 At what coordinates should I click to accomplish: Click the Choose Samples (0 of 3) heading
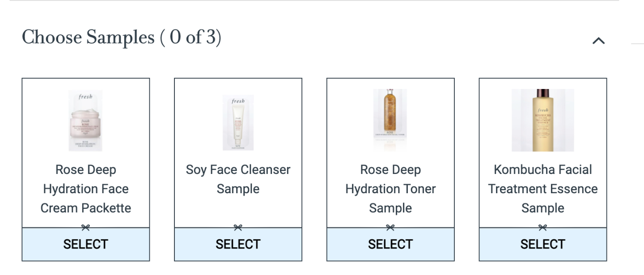[122, 38]
